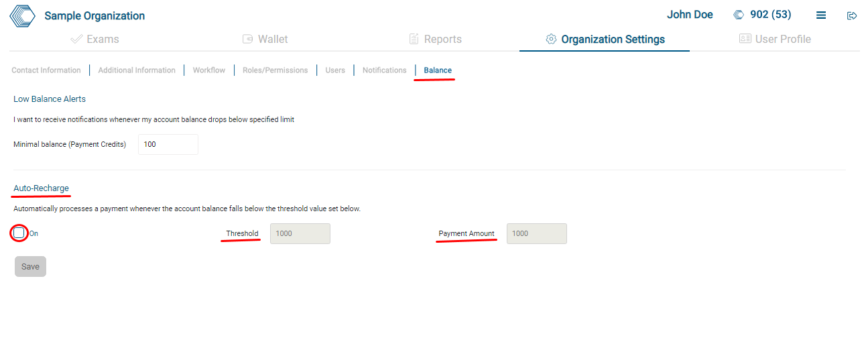This screenshot has width=868, height=354.
Task: Click the 'I want to receive notifications' description
Action: 154,120
